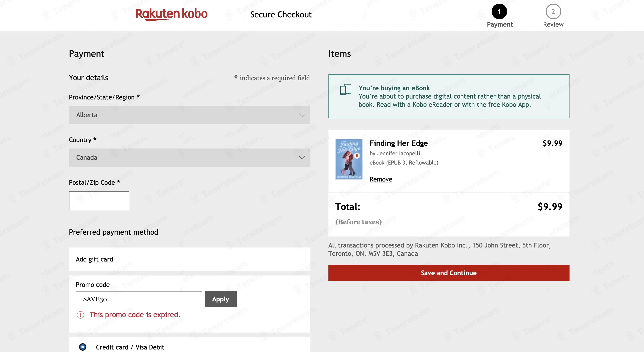Click the Country dropdown chevron arrow
This screenshot has height=352, width=644.
coord(302,158)
